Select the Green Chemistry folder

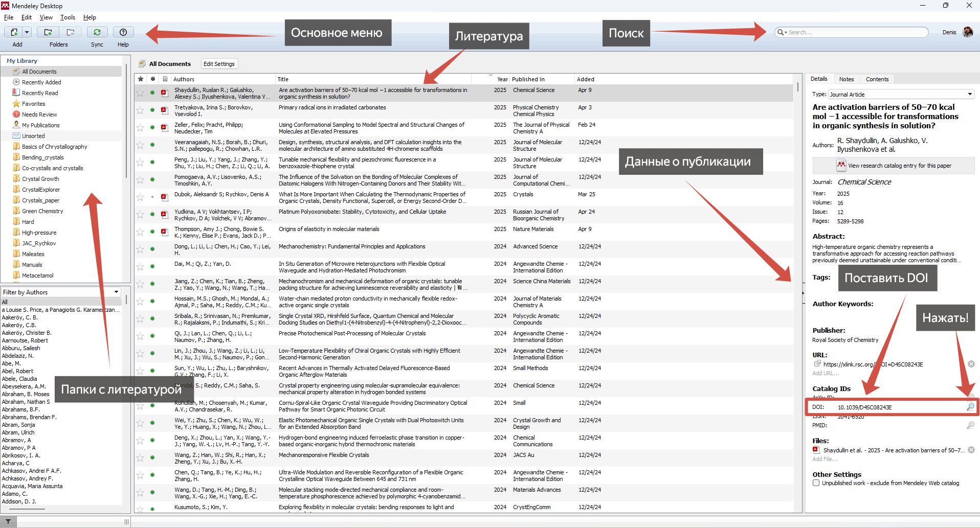(x=42, y=211)
